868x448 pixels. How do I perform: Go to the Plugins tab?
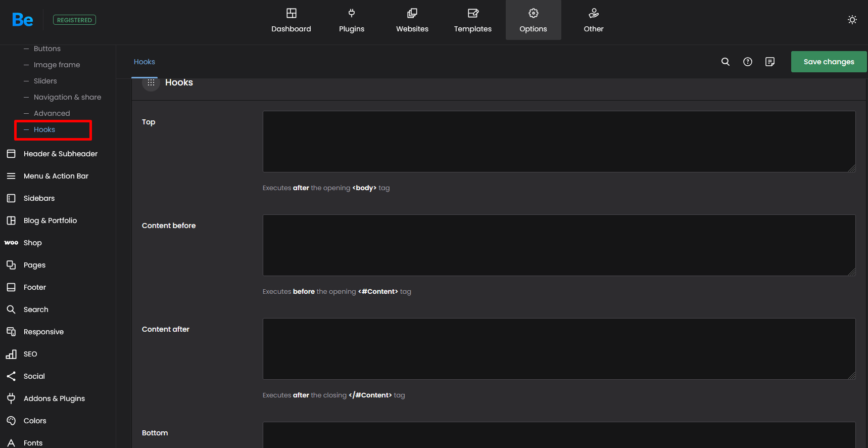pyautogui.click(x=351, y=20)
